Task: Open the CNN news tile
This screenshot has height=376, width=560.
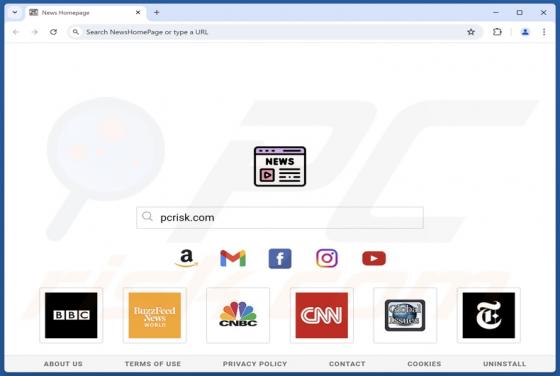Action: (x=321, y=315)
